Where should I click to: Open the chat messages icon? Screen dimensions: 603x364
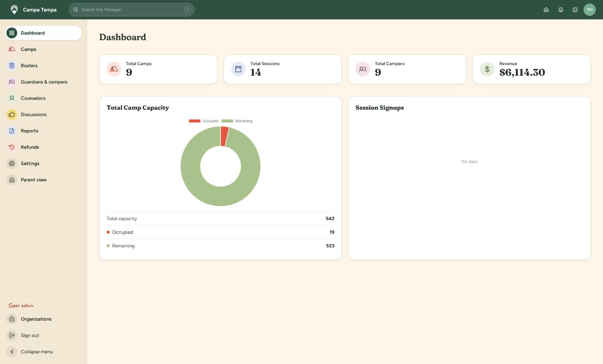click(x=575, y=9)
